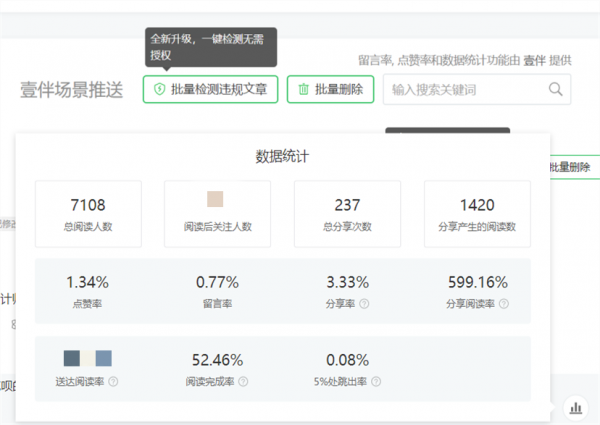The width and height of the screenshot is (600, 425).
Task: Click the 总阅读人数 label
Action: (88, 226)
